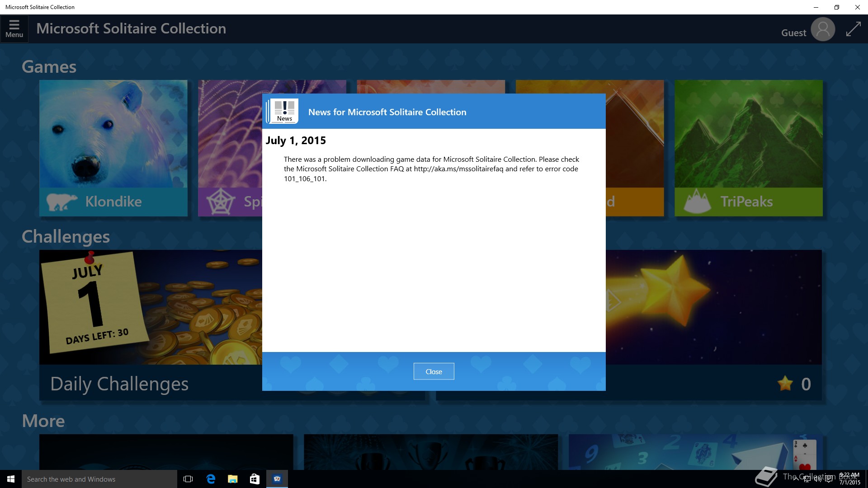The width and height of the screenshot is (868, 488).
Task: Restore down the application window
Action: click(x=837, y=7)
